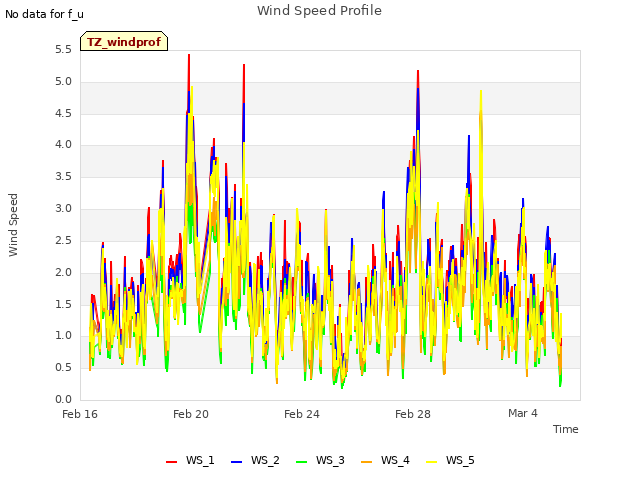Viewport: 640px width, 480px height.
Task: Click the 1.0 y-axis tick label
Action: [63, 336]
